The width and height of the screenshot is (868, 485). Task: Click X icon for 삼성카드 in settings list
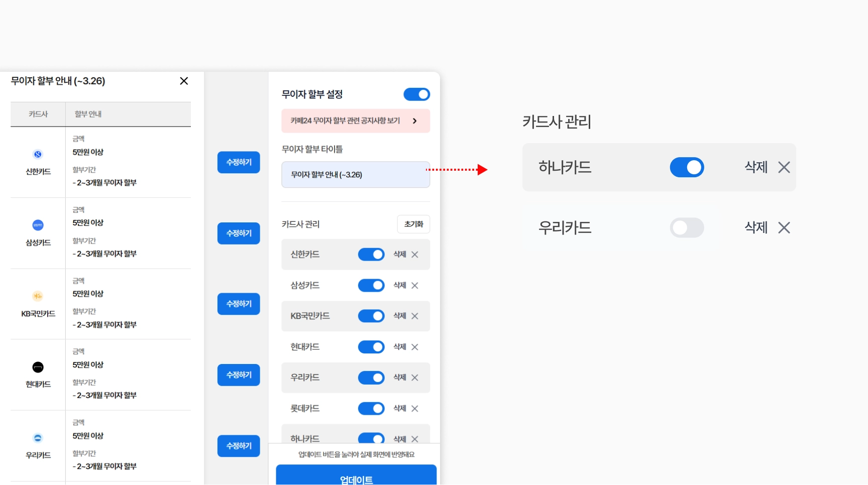[x=415, y=286]
